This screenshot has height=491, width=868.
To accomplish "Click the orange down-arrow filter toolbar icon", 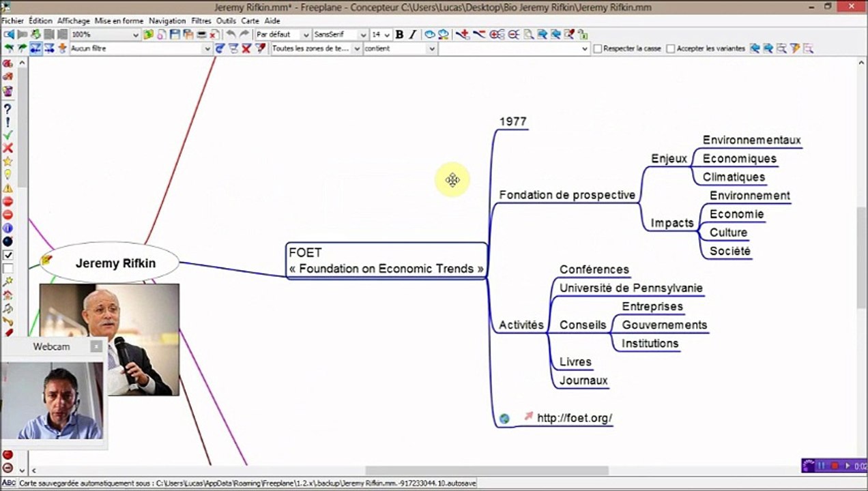I will coord(62,48).
